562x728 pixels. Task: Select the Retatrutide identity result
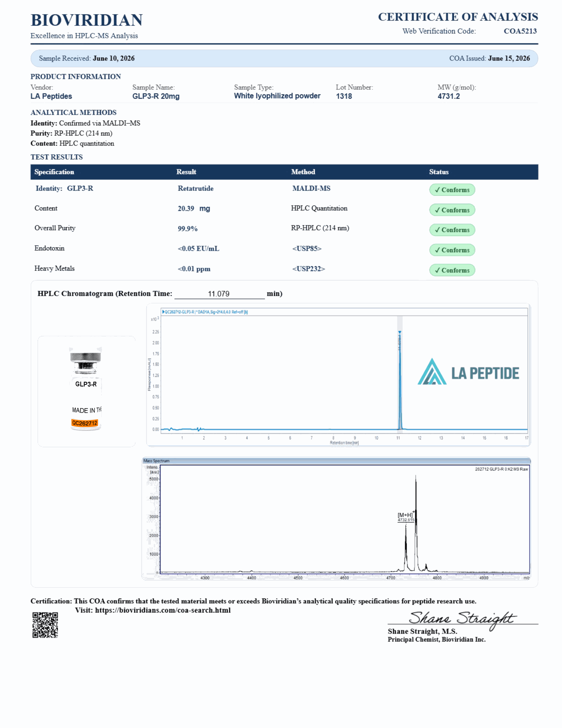point(195,188)
